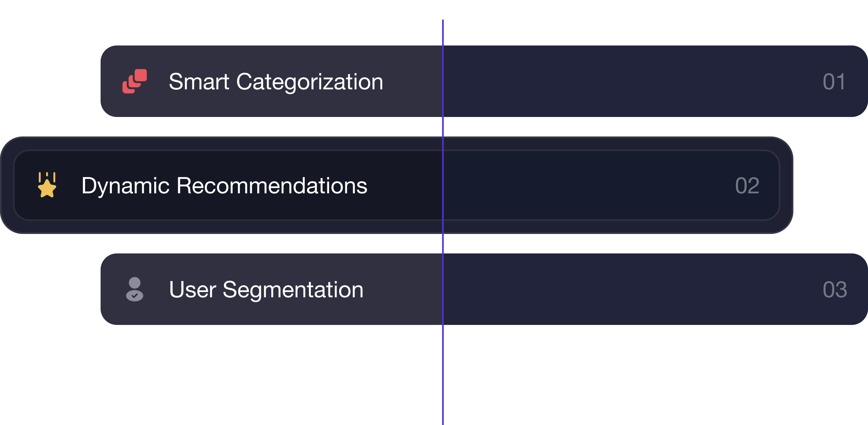Click the purple vertical timeline line
The height and width of the screenshot is (425, 868).
tap(443, 371)
